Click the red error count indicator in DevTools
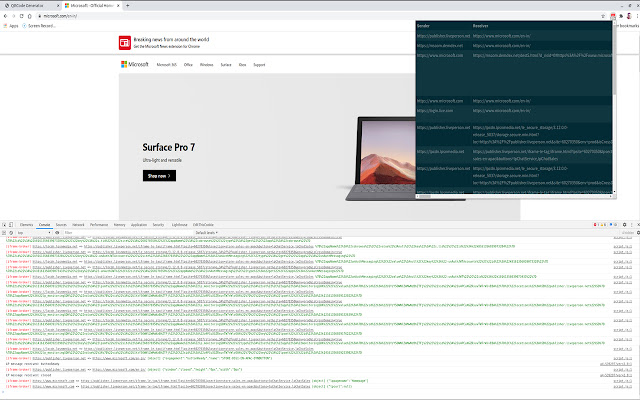 tap(596, 225)
